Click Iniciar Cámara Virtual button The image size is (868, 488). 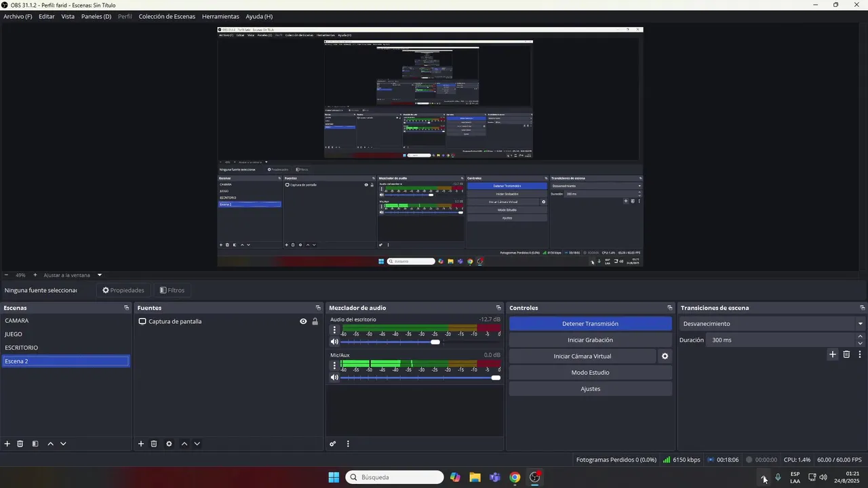click(583, 357)
